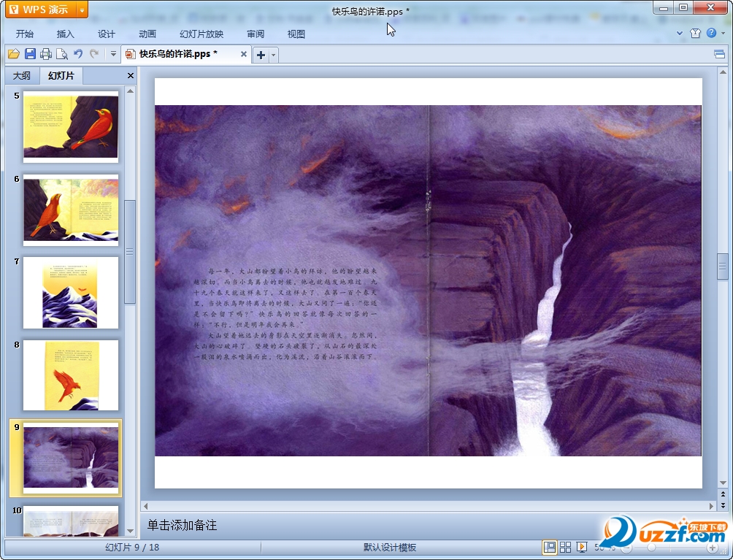
Task: Switch to slide sorter view icon
Action: pyautogui.click(x=565, y=547)
